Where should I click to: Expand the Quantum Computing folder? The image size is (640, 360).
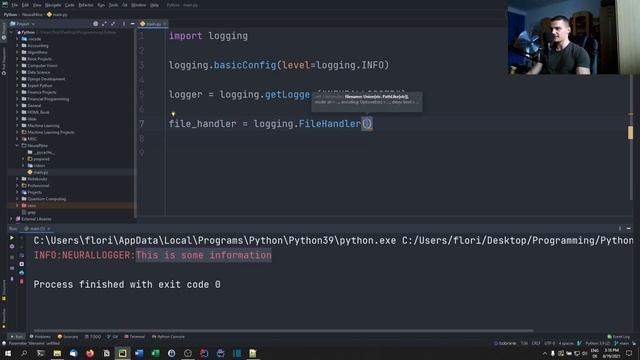point(18,199)
